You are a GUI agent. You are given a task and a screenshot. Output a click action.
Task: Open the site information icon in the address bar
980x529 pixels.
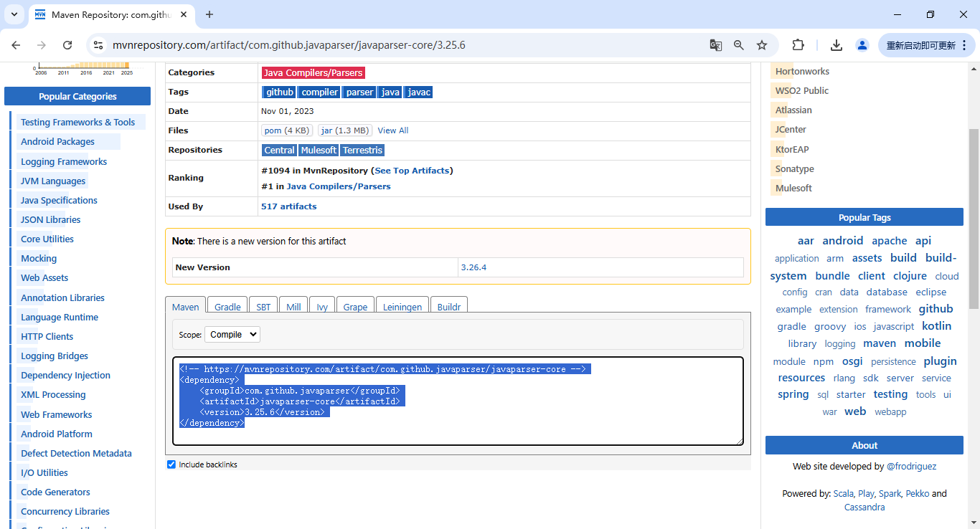point(98,45)
